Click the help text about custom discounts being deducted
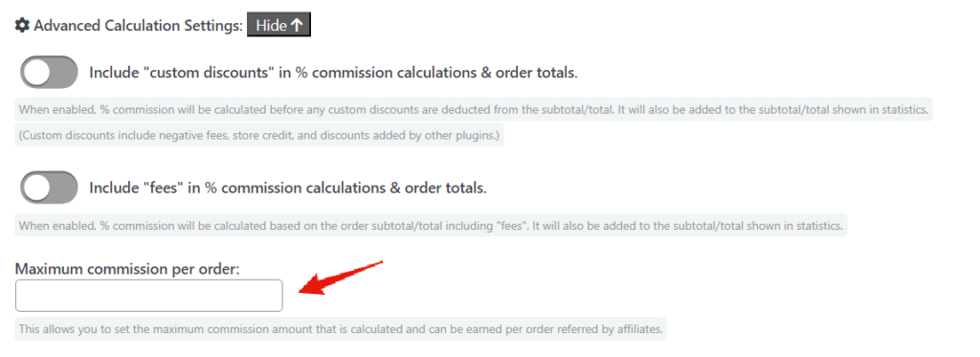This screenshot has height=357, width=980. point(474,109)
